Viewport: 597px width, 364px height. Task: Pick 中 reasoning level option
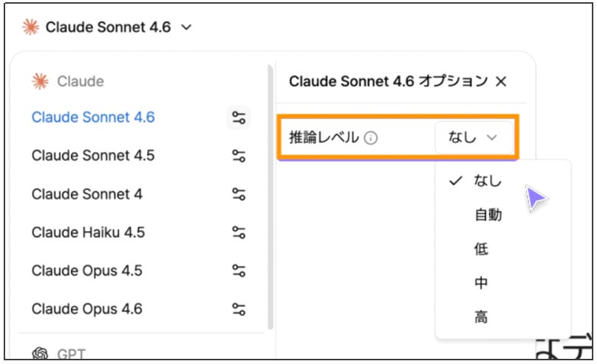[481, 284]
